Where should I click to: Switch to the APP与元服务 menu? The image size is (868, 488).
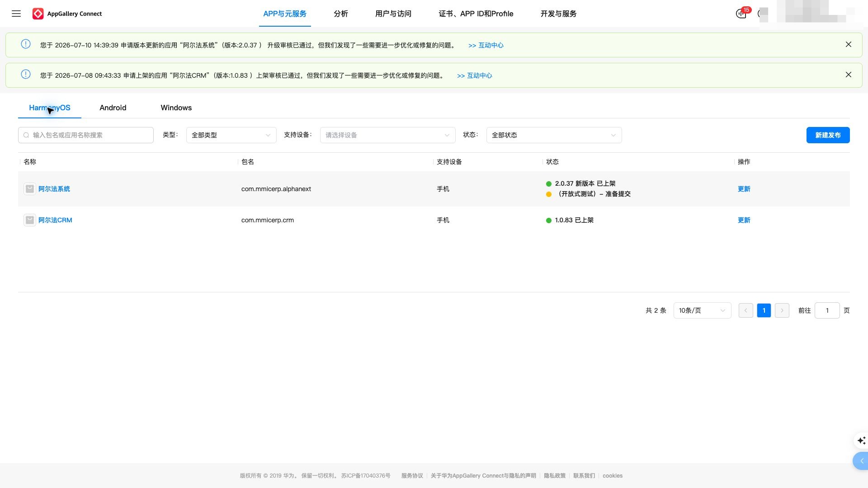[285, 14]
